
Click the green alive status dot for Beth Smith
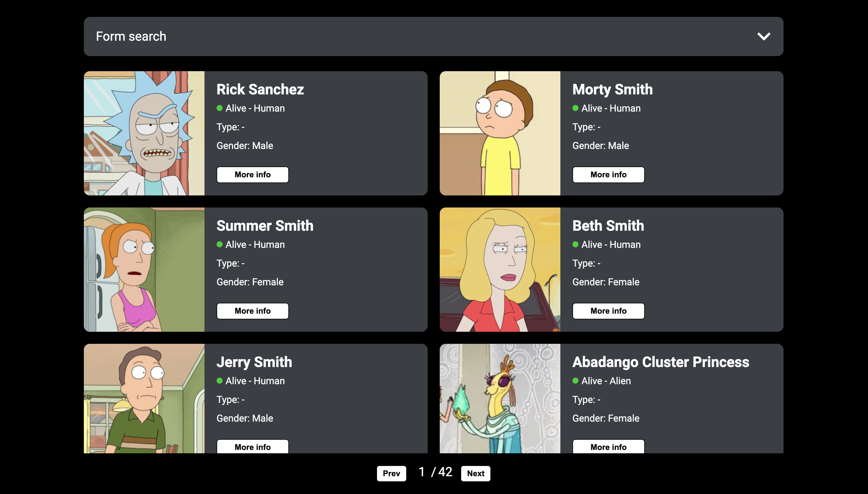(x=575, y=245)
